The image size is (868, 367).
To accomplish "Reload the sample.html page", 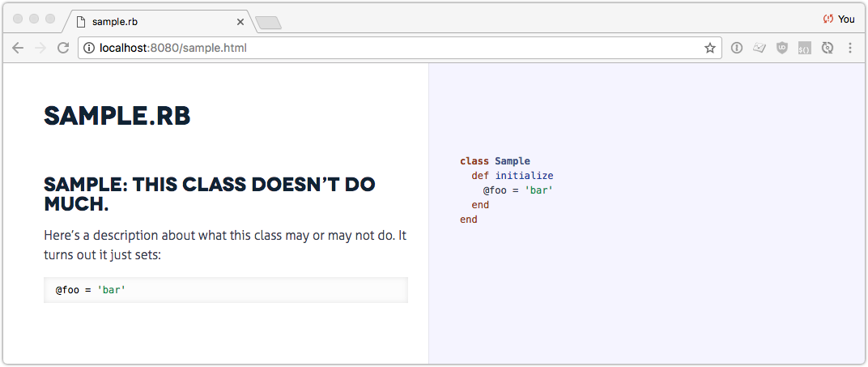I will pyautogui.click(x=63, y=48).
